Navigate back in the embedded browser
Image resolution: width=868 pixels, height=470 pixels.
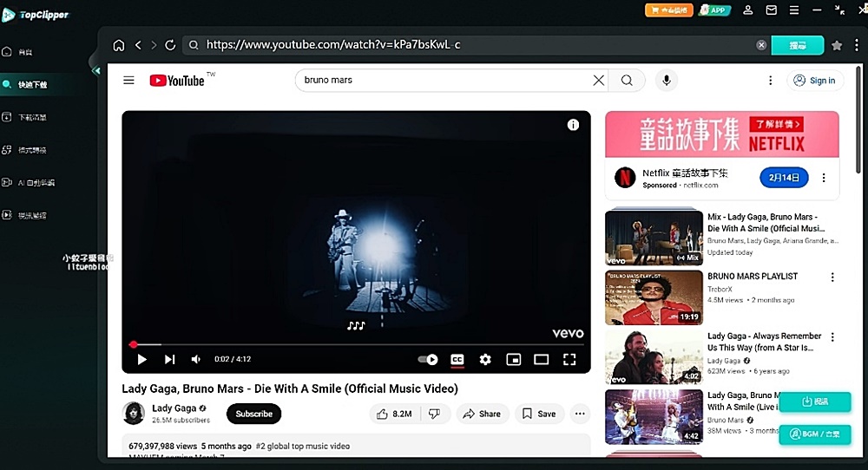click(x=138, y=45)
